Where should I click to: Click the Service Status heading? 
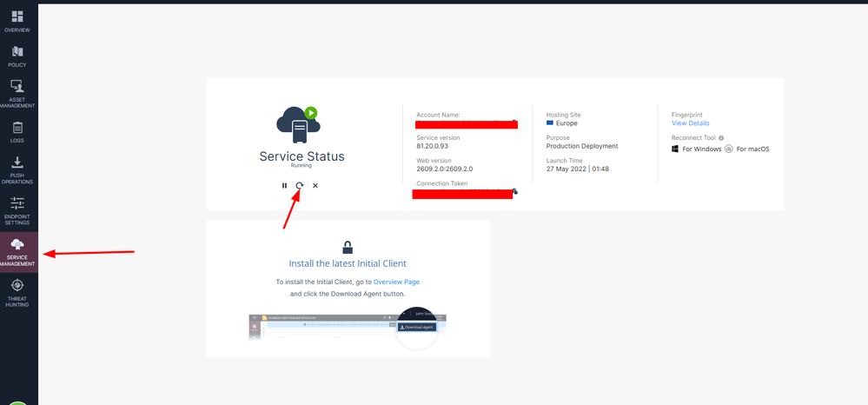tap(301, 156)
